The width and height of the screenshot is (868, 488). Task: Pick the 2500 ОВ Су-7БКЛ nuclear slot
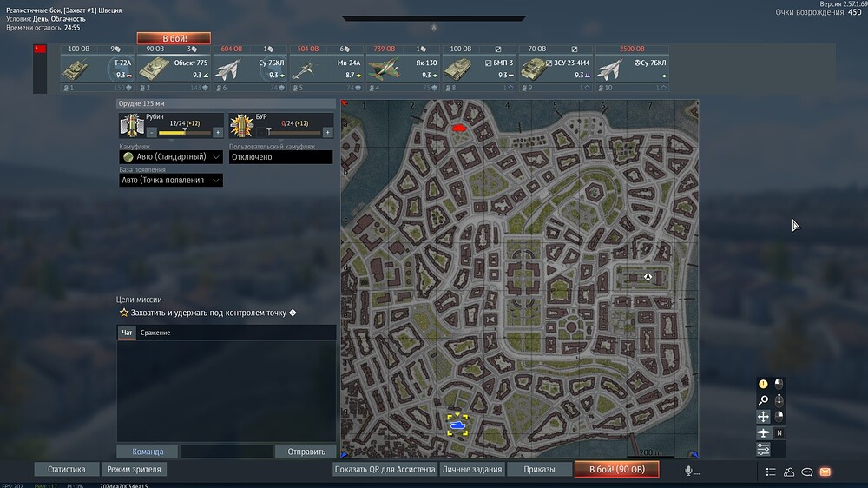coord(632,68)
